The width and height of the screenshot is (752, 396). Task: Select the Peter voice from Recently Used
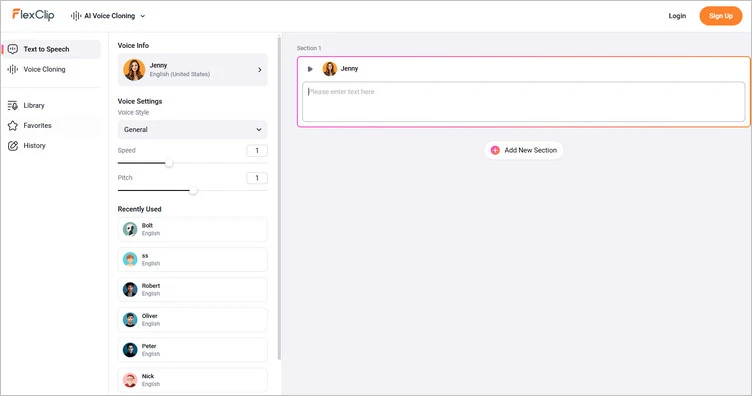(193, 350)
